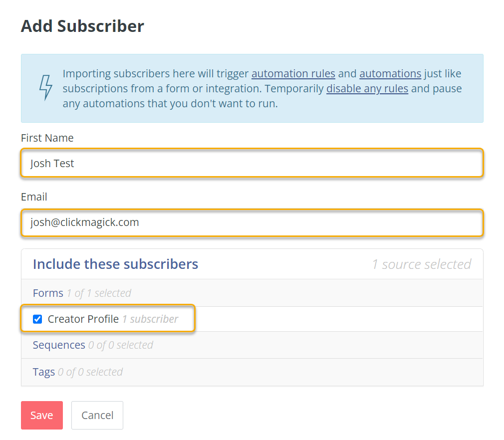Expand the Sequences section row
The height and width of the screenshot is (440, 504).
coord(59,345)
